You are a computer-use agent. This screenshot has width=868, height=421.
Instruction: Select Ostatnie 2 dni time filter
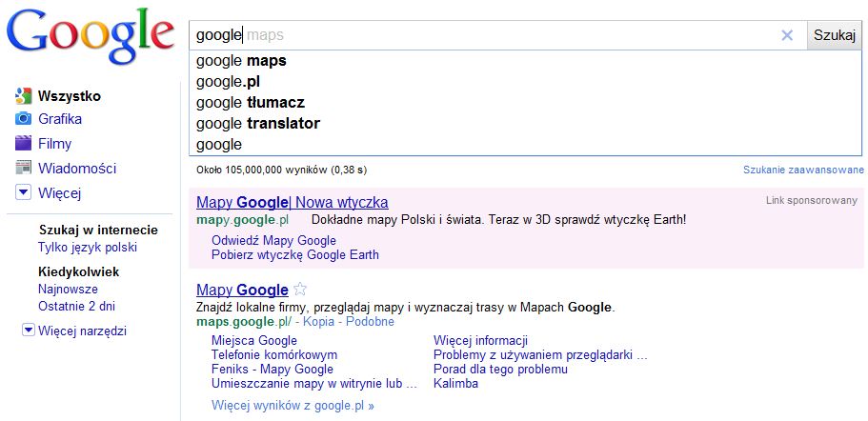coord(77,306)
